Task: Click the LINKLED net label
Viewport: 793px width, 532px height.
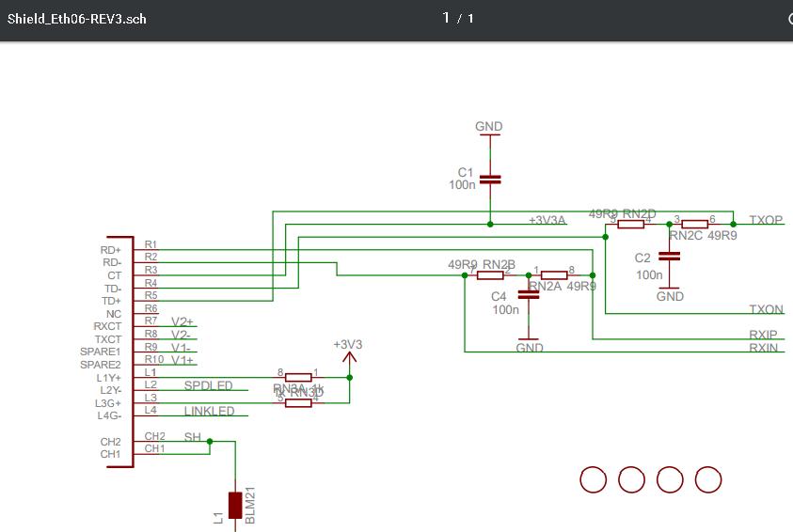Action: (x=210, y=412)
